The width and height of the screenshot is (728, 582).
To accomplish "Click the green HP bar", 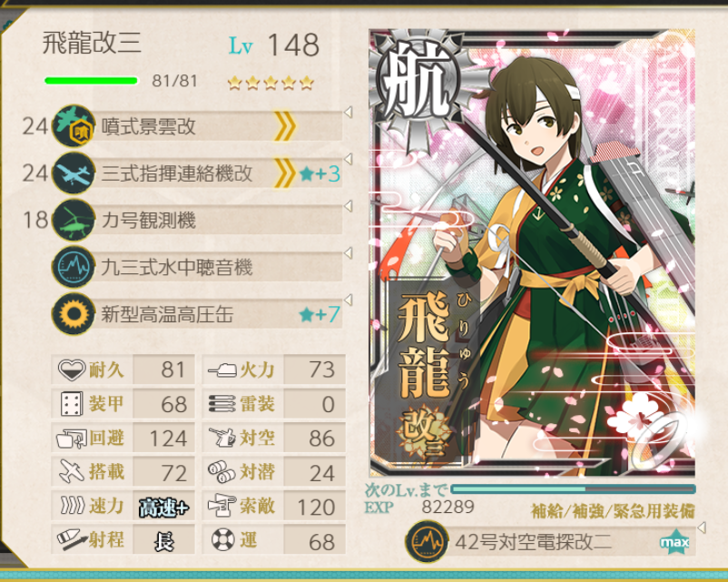I will [91, 81].
